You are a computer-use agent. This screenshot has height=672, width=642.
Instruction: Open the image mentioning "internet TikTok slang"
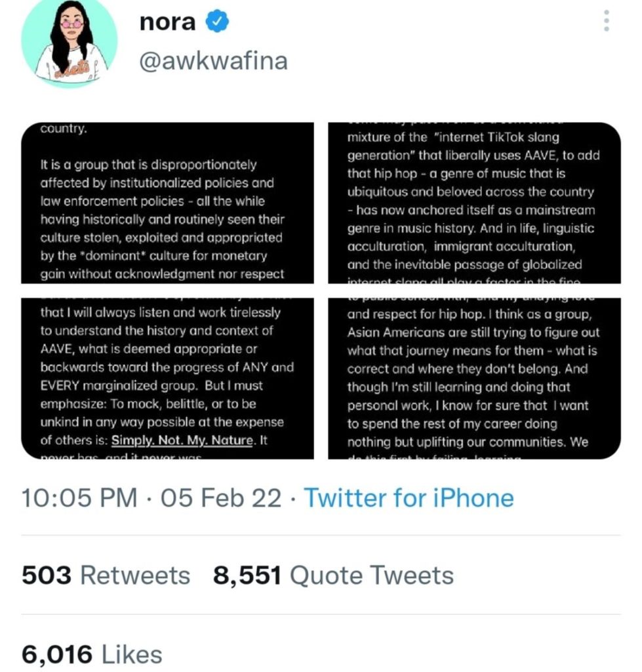[473, 202]
